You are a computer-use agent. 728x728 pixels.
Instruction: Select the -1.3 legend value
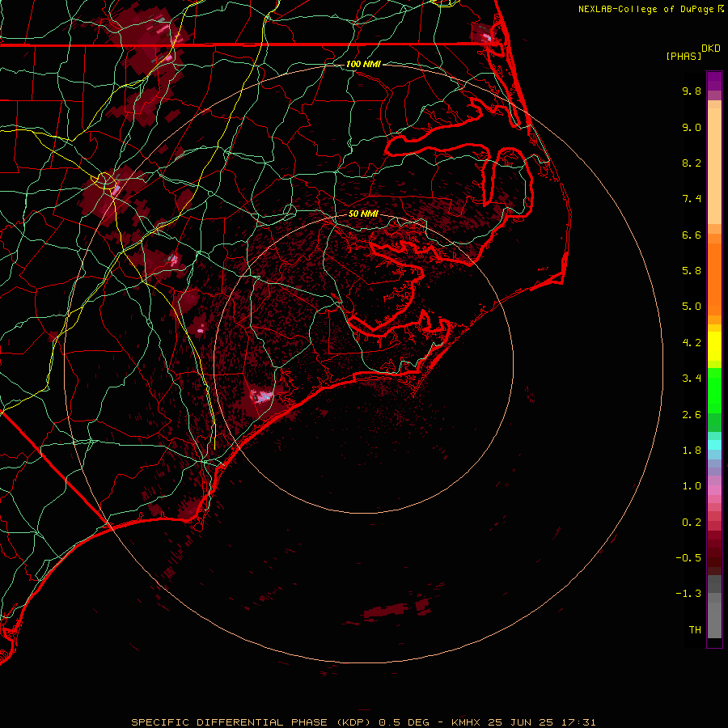click(x=688, y=594)
